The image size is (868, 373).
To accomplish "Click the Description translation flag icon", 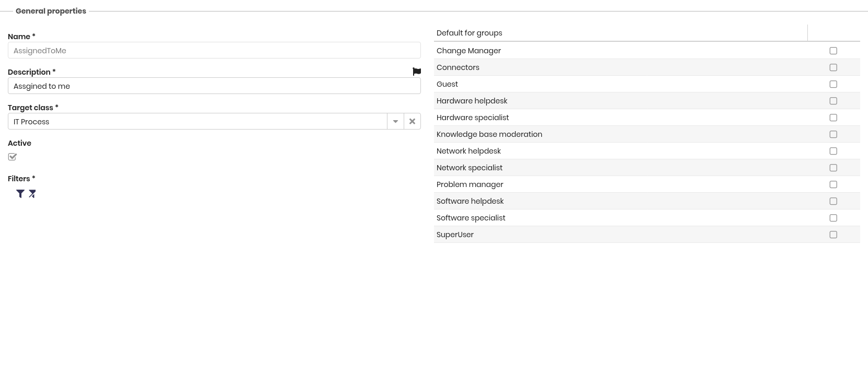I will 417,72.
